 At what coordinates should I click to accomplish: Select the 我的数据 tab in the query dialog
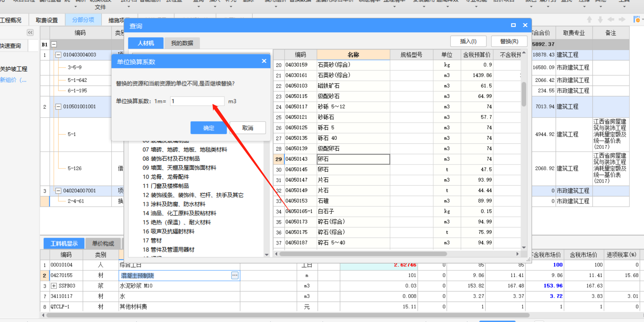coord(182,43)
